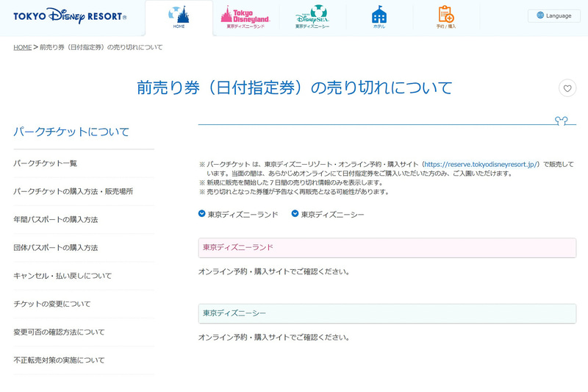
Task: Click the teal 東京ディズニーシー section header
Action: pyautogui.click(x=387, y=313)
